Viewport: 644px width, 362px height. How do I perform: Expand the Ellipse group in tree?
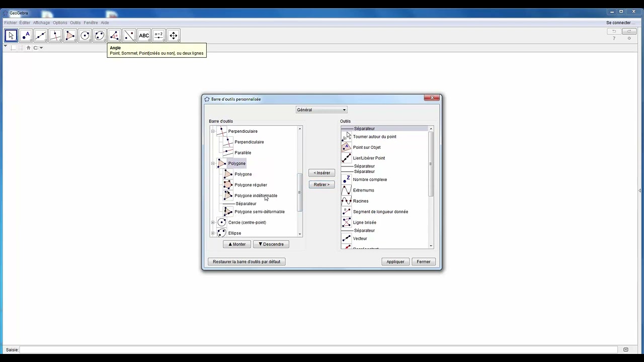click(213, 233)
